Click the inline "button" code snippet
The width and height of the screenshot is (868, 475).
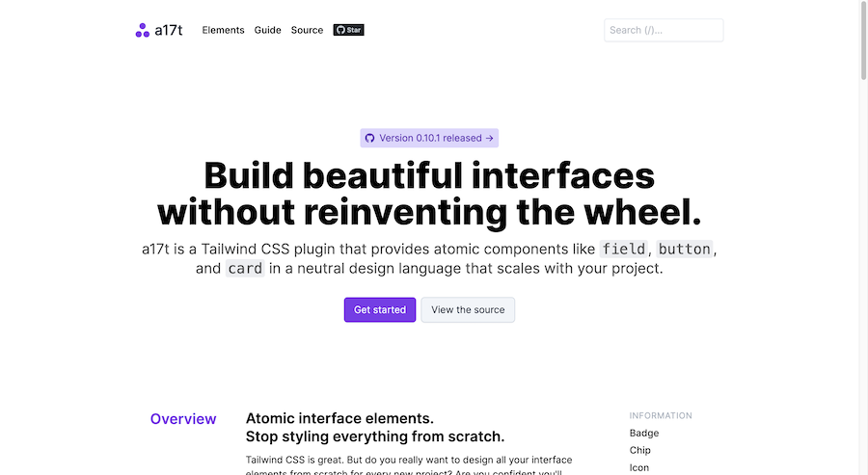pos(684,249)
